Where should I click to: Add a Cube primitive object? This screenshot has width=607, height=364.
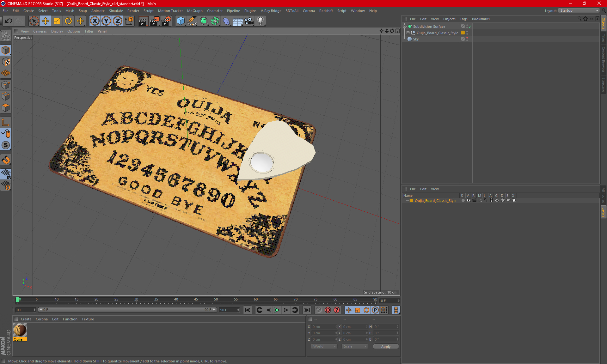(x=181, y=21)
